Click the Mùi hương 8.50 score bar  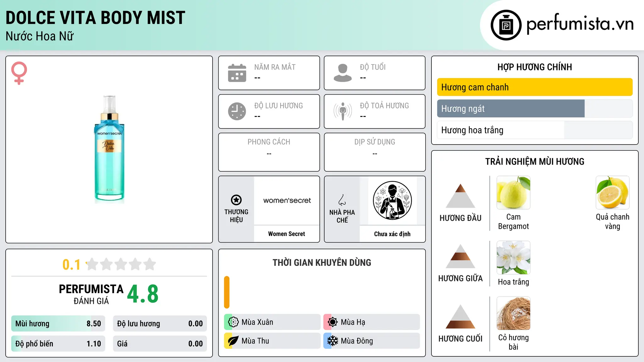[x=58, y=324]
